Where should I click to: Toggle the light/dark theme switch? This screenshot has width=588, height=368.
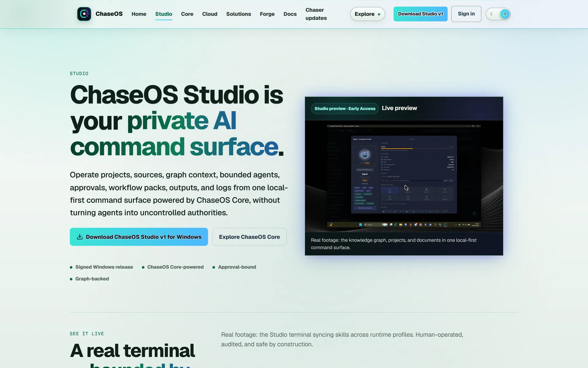point(498,14)
